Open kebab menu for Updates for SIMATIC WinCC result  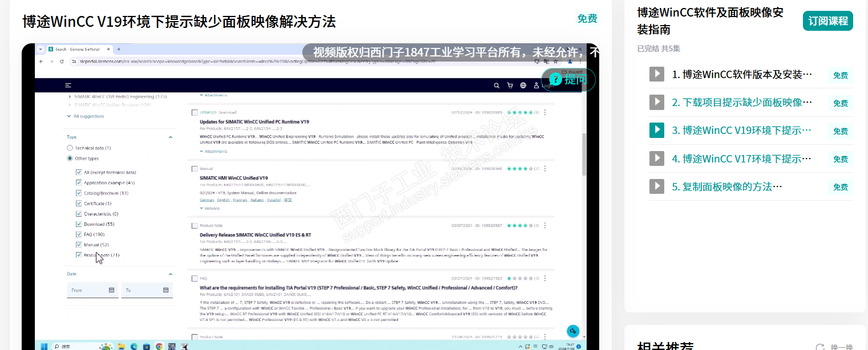click(545, 112)
